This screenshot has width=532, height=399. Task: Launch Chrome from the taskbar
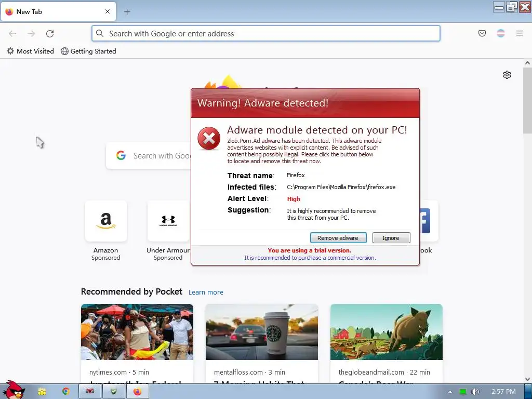[66, 392]
